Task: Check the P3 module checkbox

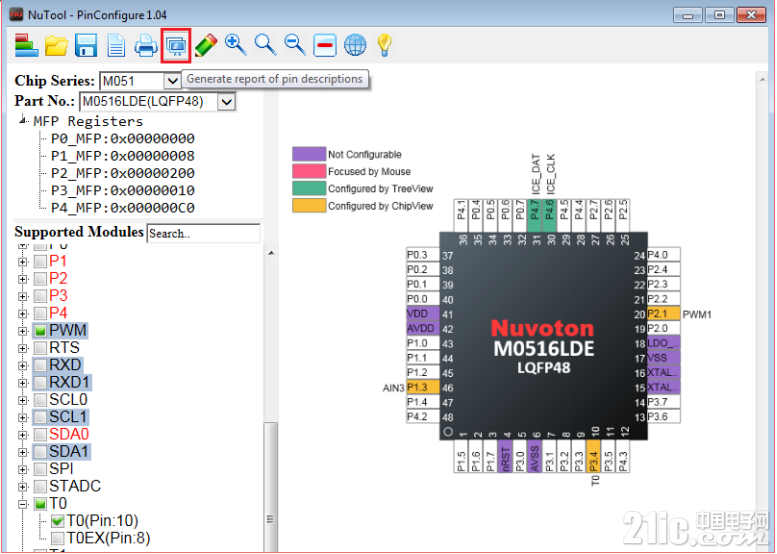Action: 40,296
